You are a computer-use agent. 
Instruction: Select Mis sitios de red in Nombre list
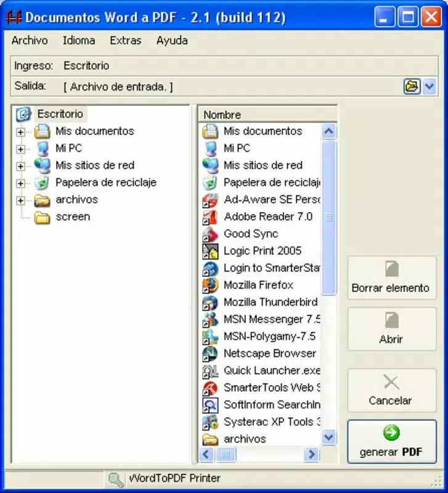pyautogui.click(x=263, y=165)
